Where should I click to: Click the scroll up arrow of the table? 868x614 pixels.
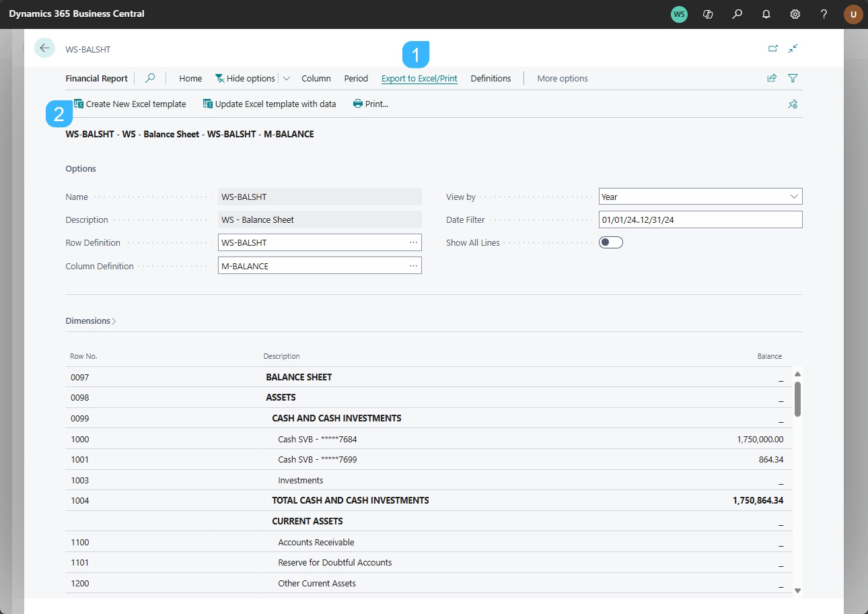click(x=797, y=374)
